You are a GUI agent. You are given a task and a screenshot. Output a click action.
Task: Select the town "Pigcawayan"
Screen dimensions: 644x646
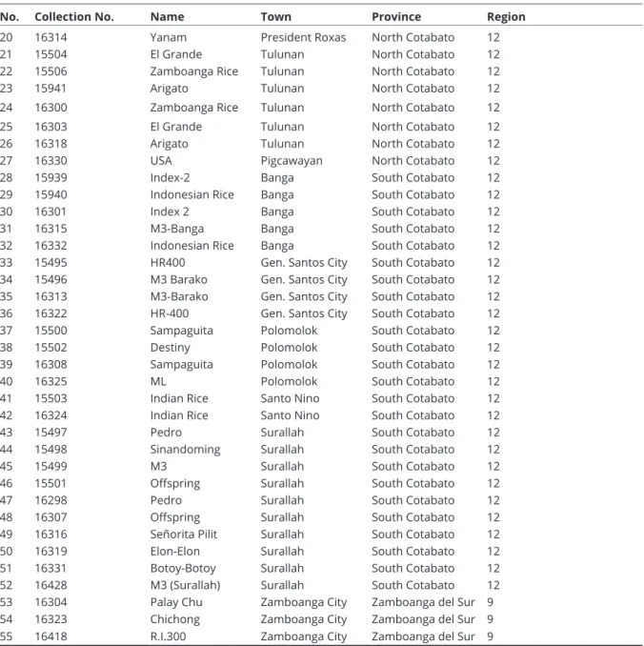pyautogui.click(x=292, y=161)
